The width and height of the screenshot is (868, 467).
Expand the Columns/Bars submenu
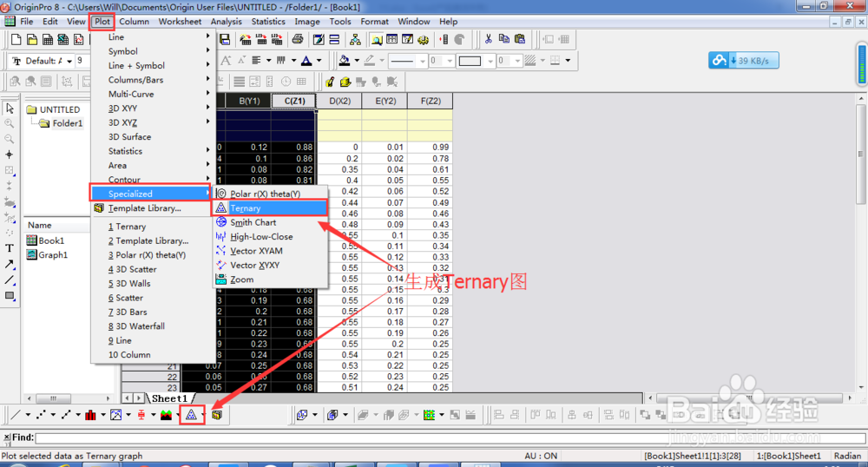(154, 80)
